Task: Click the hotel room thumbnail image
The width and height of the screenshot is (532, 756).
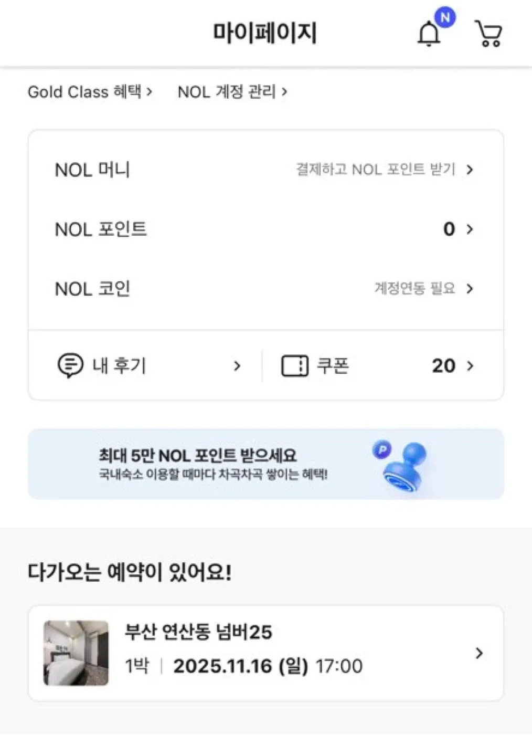Action: click(x=76, y=653)
